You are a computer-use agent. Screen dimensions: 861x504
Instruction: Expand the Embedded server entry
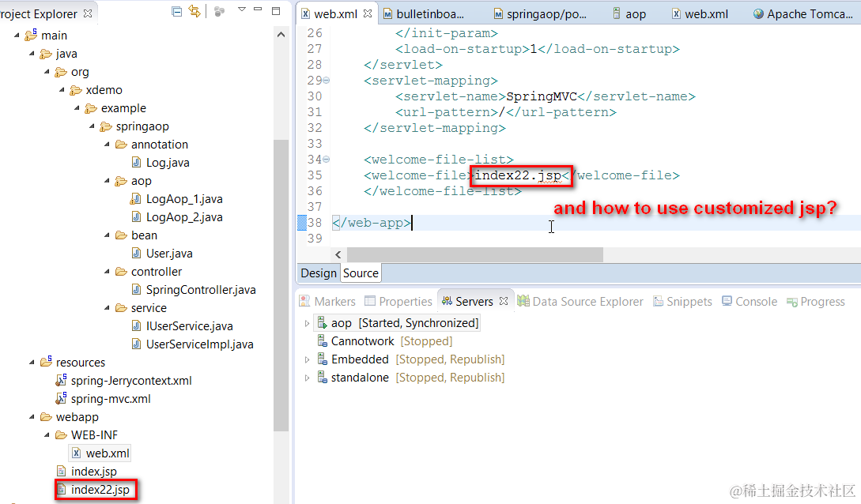point(307,359)
